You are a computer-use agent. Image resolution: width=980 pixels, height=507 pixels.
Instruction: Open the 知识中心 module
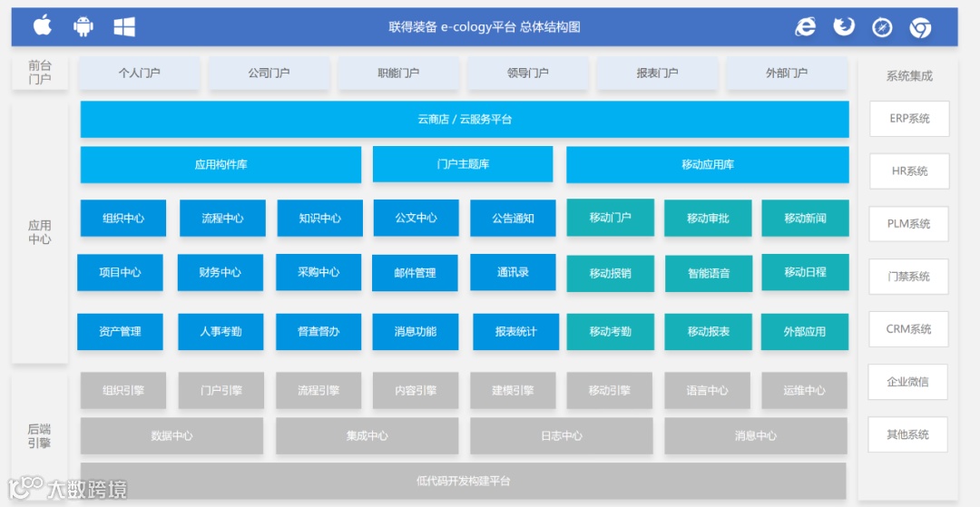(x=320, y=218)
